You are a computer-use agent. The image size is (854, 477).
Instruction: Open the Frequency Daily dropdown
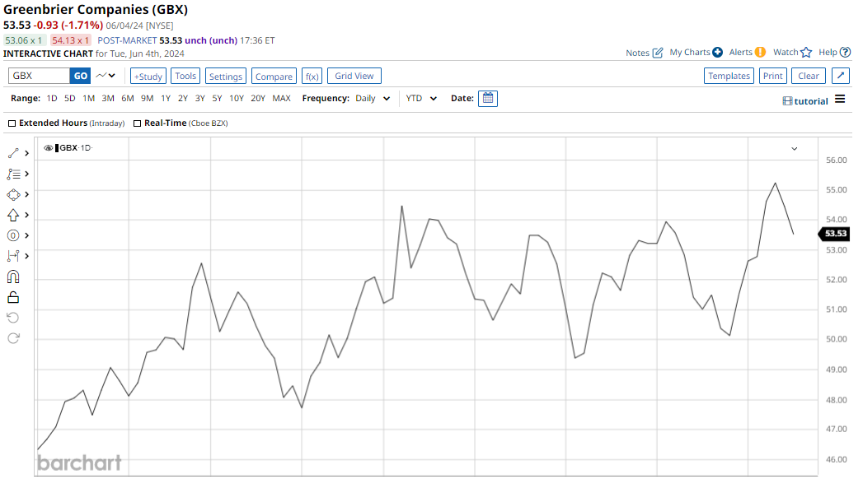pos(373,99)
